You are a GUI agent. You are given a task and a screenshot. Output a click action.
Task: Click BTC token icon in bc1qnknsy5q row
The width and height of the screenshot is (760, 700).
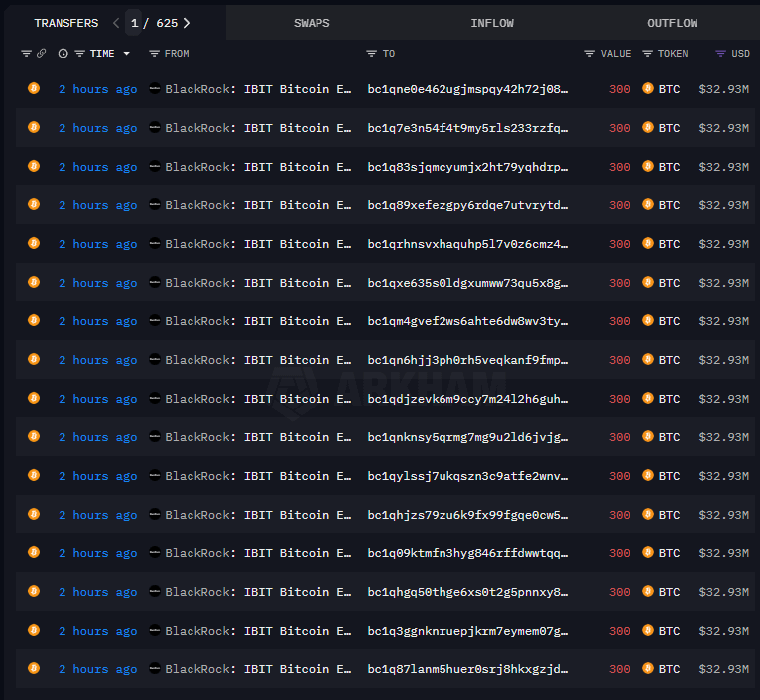click(x=648, y=437)
